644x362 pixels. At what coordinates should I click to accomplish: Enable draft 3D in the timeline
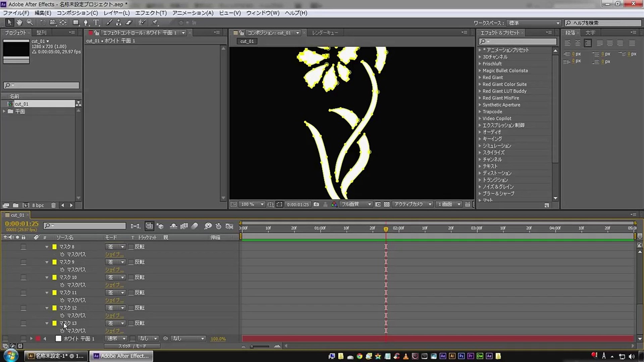click(160, 226)
